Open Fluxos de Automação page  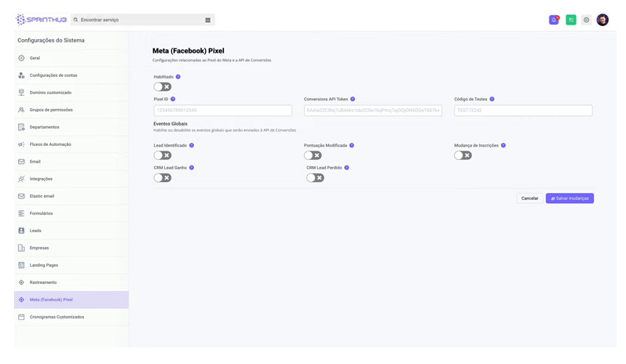pos(71,144)
